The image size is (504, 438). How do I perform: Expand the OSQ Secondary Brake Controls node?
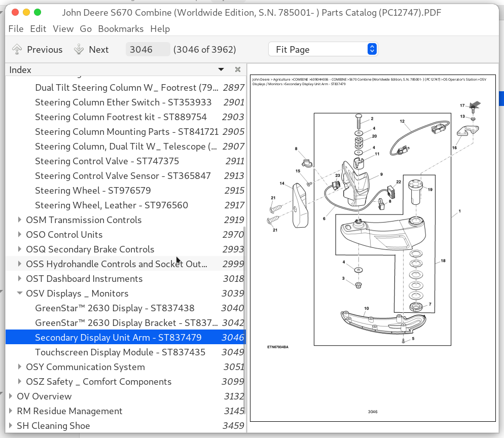click(x=20, y=249)
